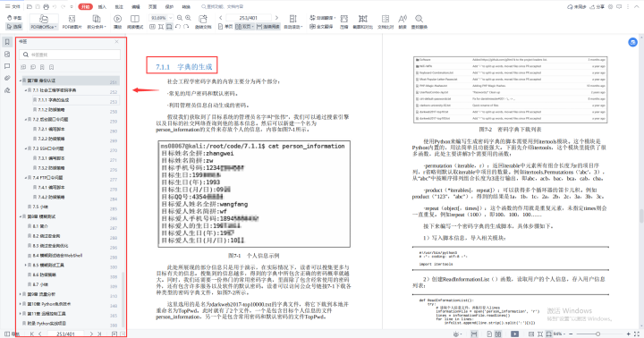Collapse the 第7章 bookmark node
Screen dimensions: 644x338
20,80
